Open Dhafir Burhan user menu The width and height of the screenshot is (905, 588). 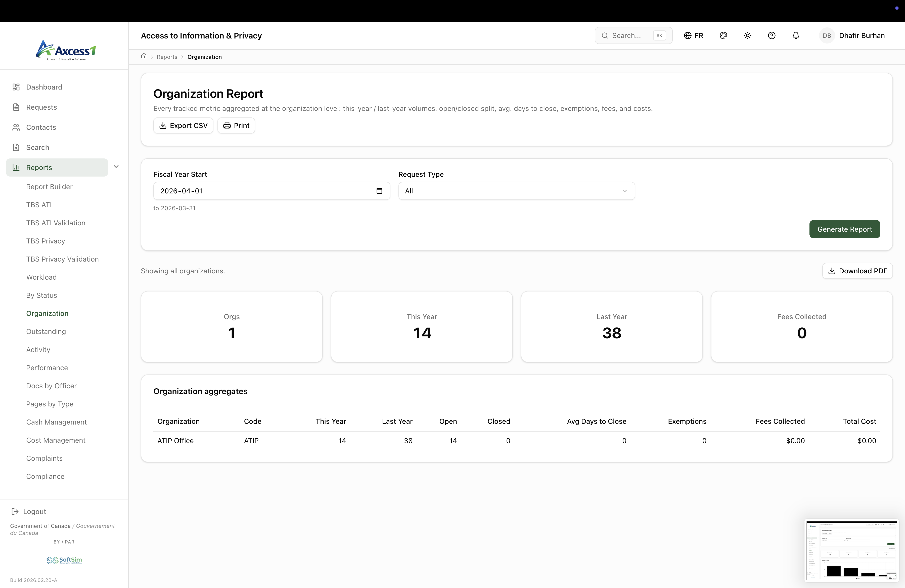[x=862, y=35]
